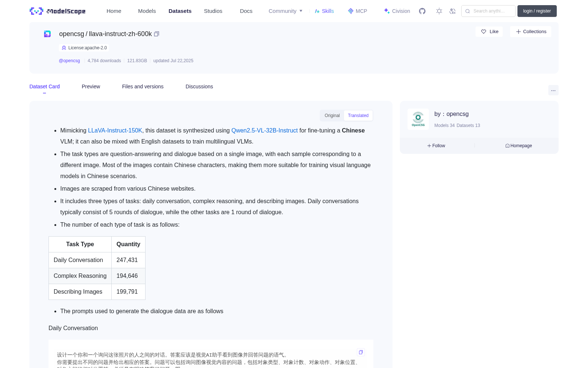Click the 'Models 34' count
Screen dimensions: 588x368
pos(444,125)
